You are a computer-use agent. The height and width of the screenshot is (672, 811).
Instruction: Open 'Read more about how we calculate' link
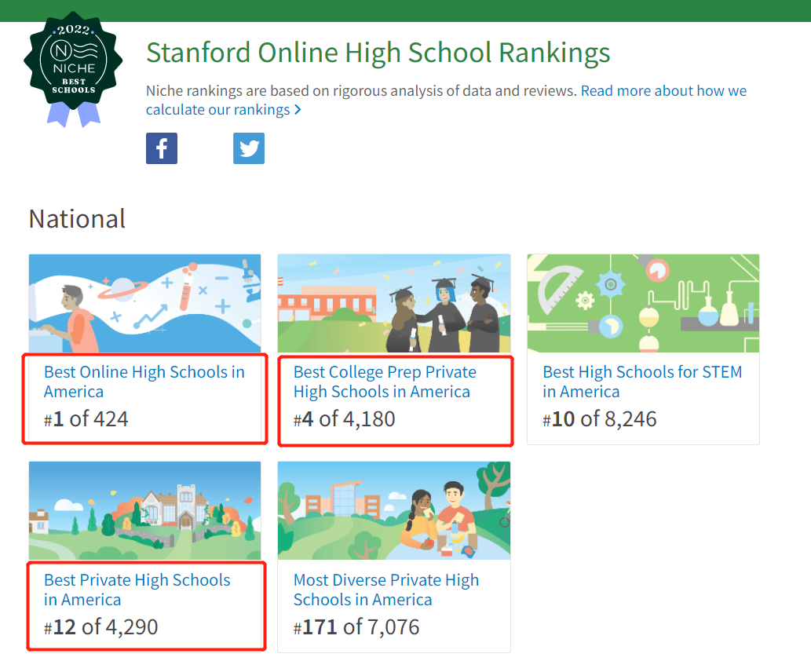coord(663,91)
